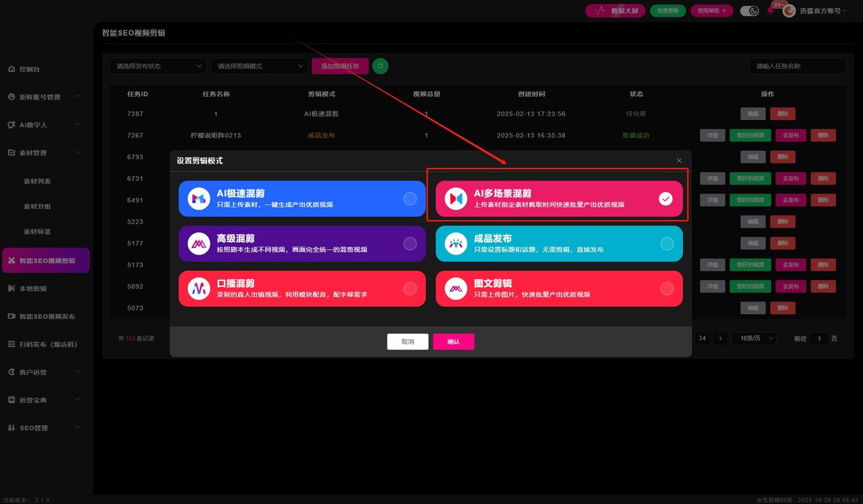Image resolution: width=863 pixels, height=504 pixels.
Task: Open the 请选择剪辑模式 dropdown
Action: point(259,66)
